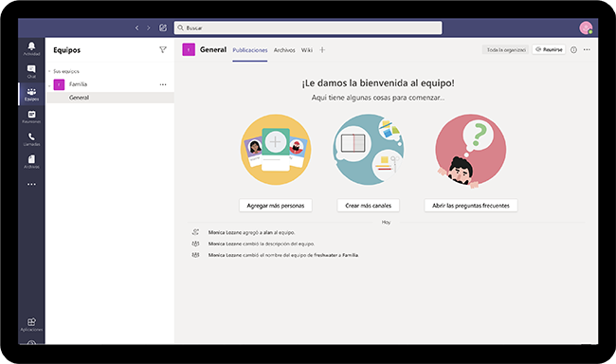The height and width of the screenshot is (364, 616).
Task: Click Abrir las preguntas frecuentes button
Action: click(471, 206)
